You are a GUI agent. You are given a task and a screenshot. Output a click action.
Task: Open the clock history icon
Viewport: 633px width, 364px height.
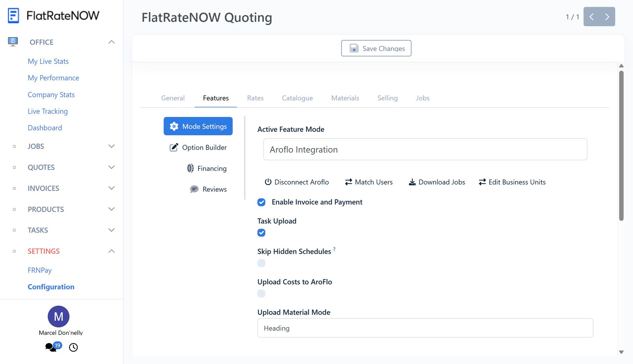(73, 347)
